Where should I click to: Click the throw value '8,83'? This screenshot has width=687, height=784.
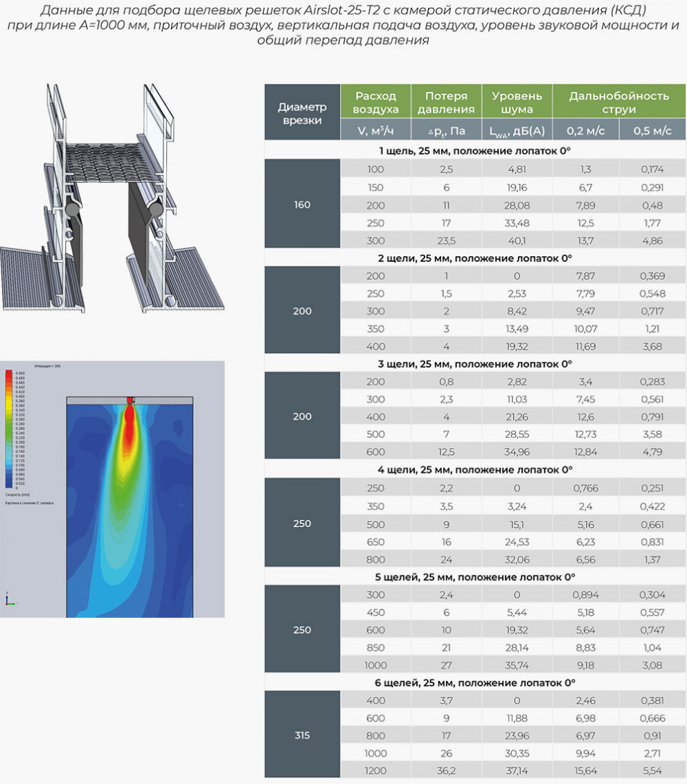coord(585,648)
